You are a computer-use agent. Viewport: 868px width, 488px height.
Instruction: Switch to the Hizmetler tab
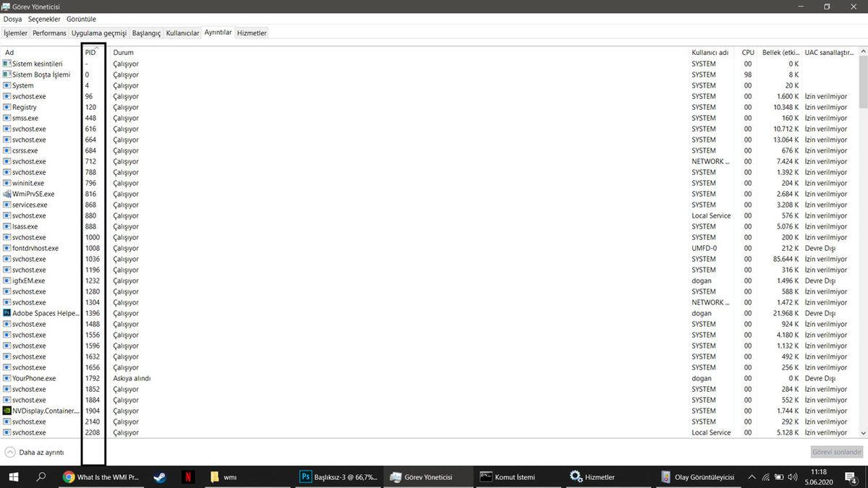[x=251, y=33]
